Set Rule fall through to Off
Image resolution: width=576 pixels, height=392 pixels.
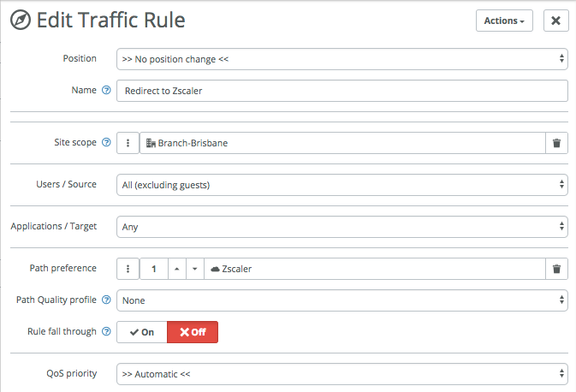pos(193,332)
